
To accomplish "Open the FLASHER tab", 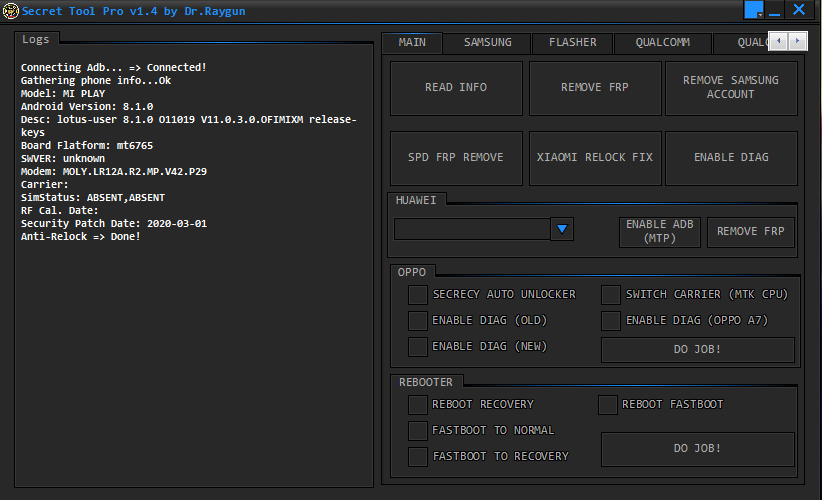I will (572, 42).
